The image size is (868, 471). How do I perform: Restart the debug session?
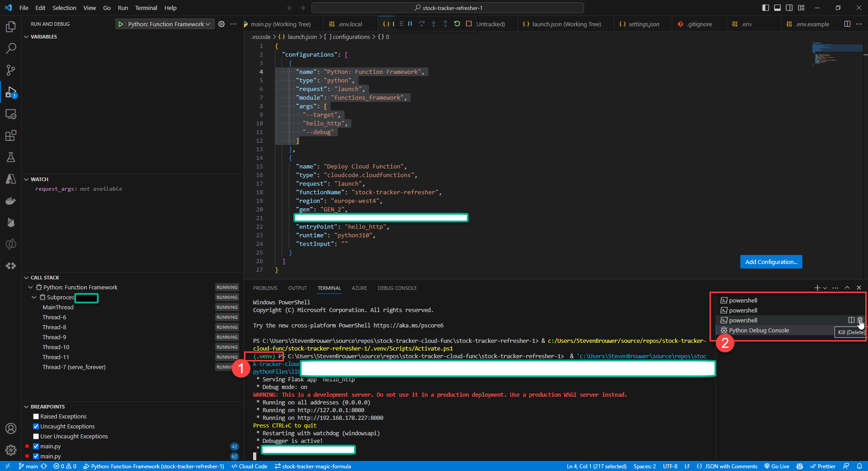click(x=457, y=24)
